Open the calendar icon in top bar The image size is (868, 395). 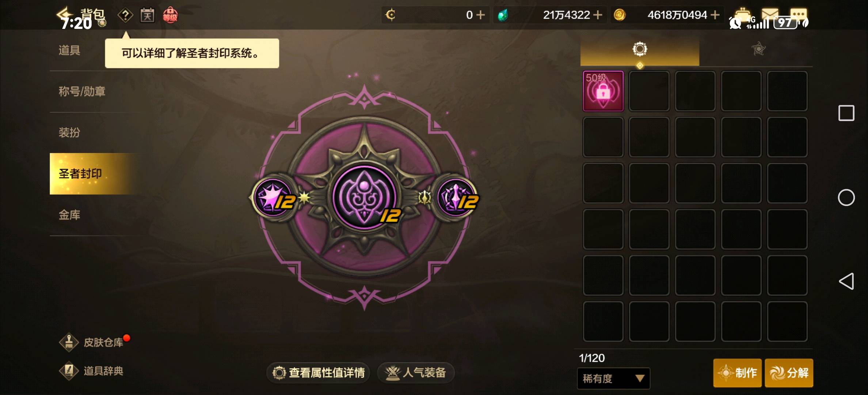pyautogui.click(x=147, y=15)
